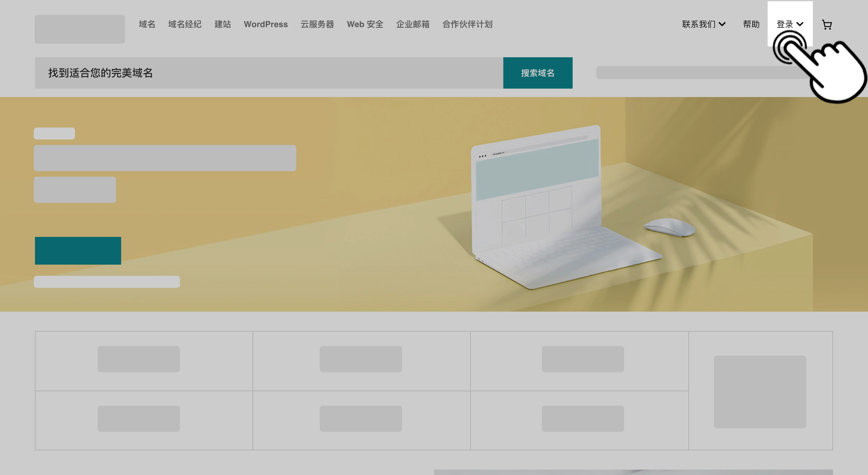Select the 建站 navigation item
Viewport: 868px width, 475px height.
[222, 24]
